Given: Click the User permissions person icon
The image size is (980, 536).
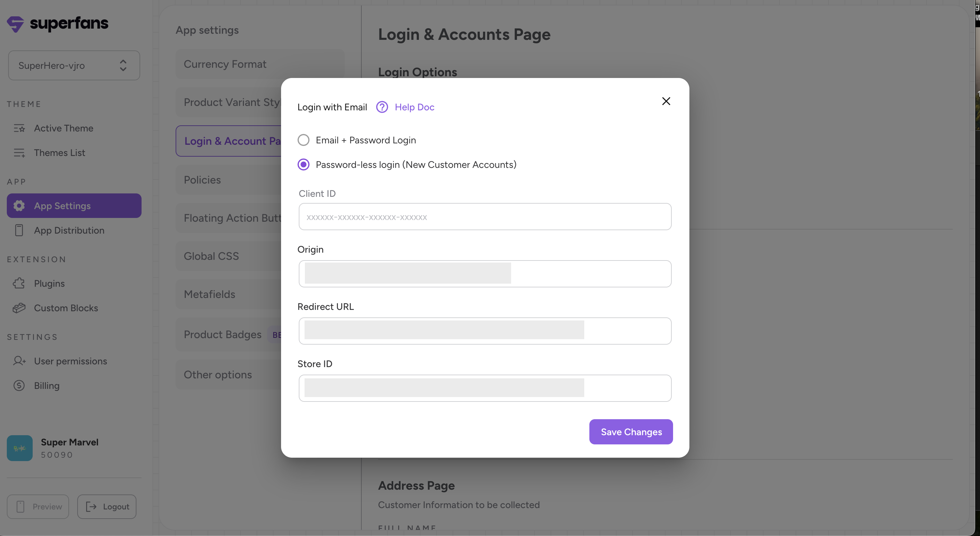Looking at the screenshot, I should coord(19,361).
